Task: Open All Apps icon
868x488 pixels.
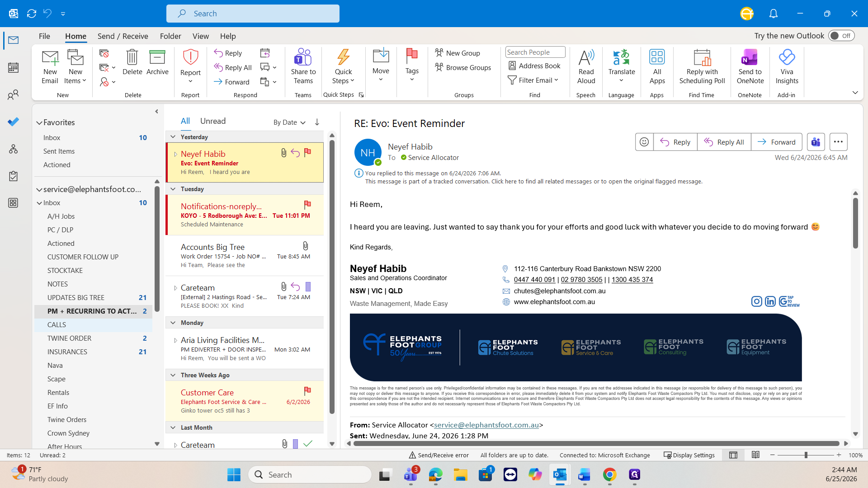Action: [657, 57]
